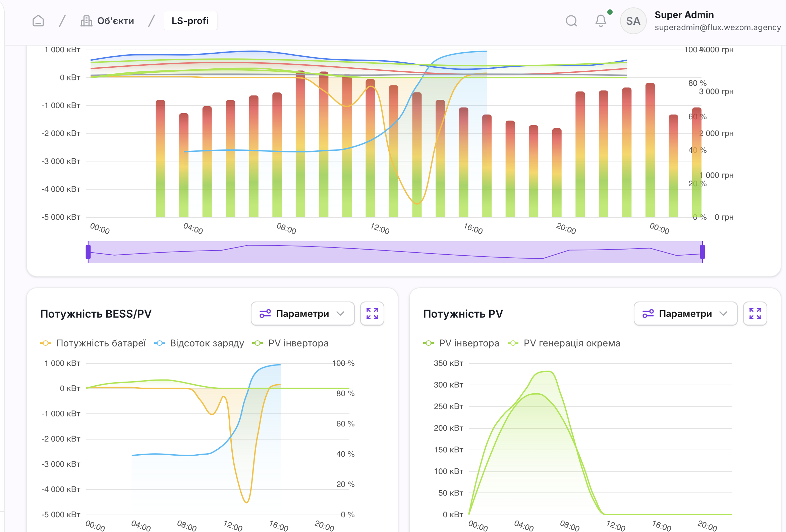Select the LS-profi breadcrumb tab

(x=190, y=21)
